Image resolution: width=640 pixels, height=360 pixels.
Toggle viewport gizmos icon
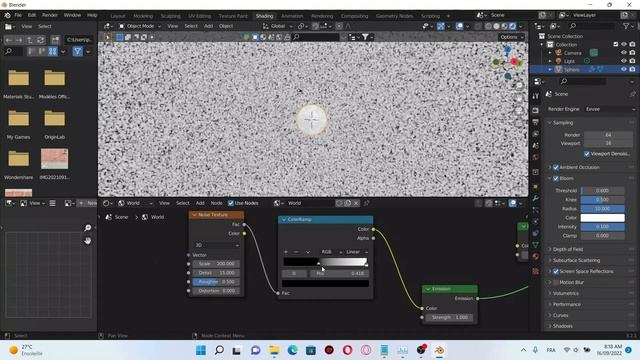pyautogui.click(x=441, y=26)
